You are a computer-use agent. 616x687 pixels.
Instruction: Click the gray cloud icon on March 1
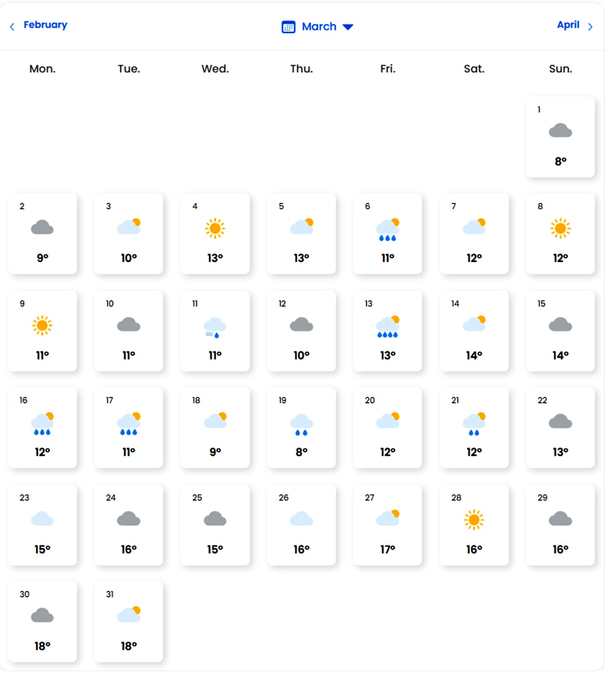pos(560,131)
